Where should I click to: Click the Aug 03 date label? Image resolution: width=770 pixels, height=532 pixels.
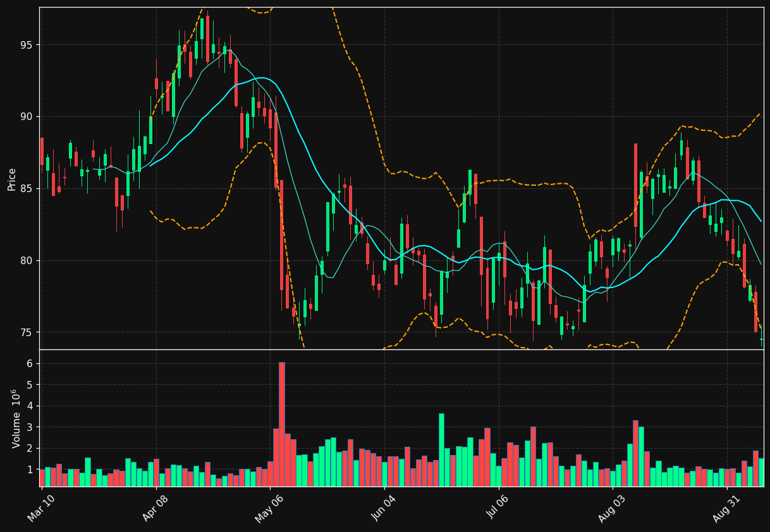[611, 507]
